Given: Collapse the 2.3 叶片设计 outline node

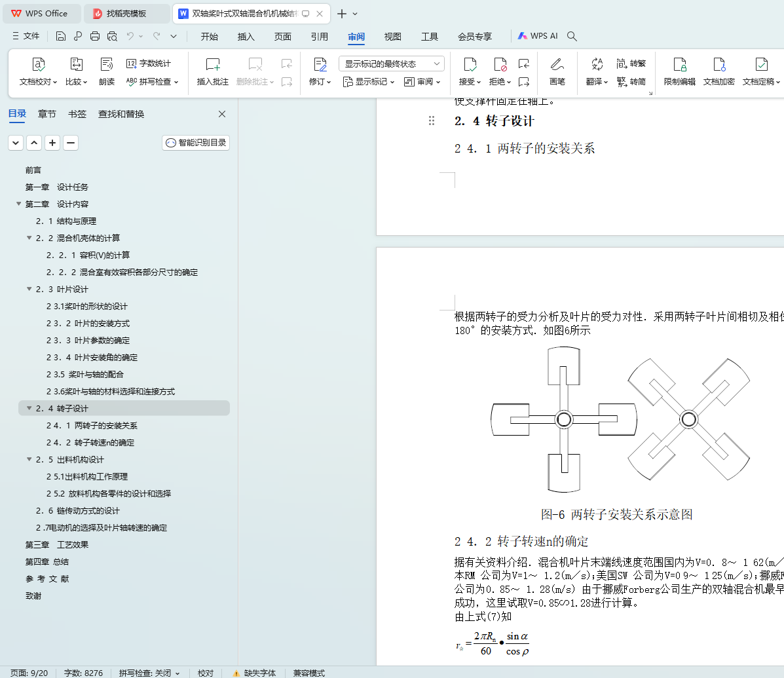Looking at the screenshot, I should pos(29,289).
